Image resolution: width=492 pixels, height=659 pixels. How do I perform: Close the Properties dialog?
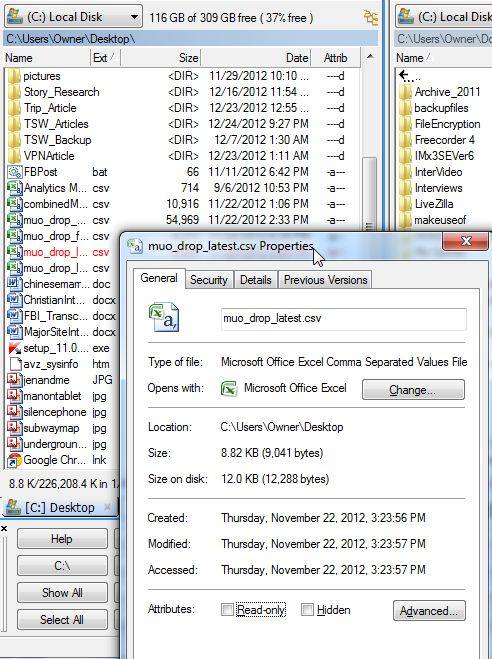pyautogui.click(x=466, y=241)
